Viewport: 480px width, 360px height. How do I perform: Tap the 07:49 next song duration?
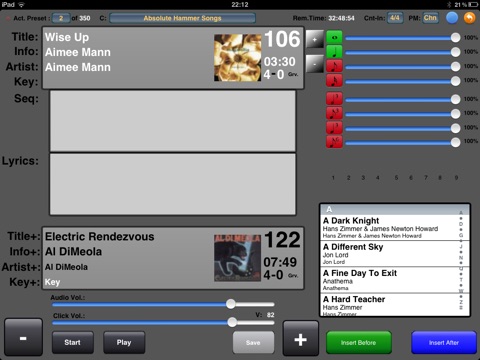(x=280, y=262)
